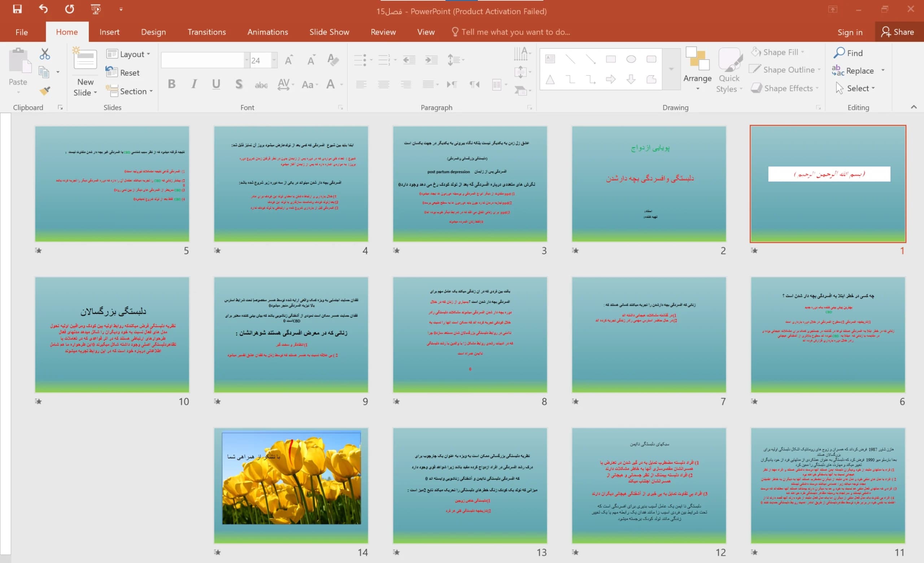Viewport: 924px width, 563px height.
Task: Click the Decrease Font Size icon
Action: tap(311, 60)
